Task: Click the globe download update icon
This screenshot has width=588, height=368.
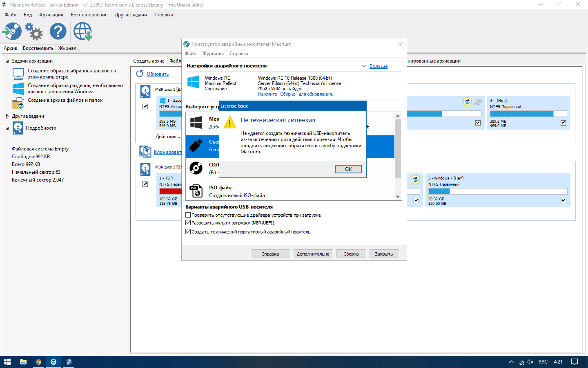Action: (82, 31)
